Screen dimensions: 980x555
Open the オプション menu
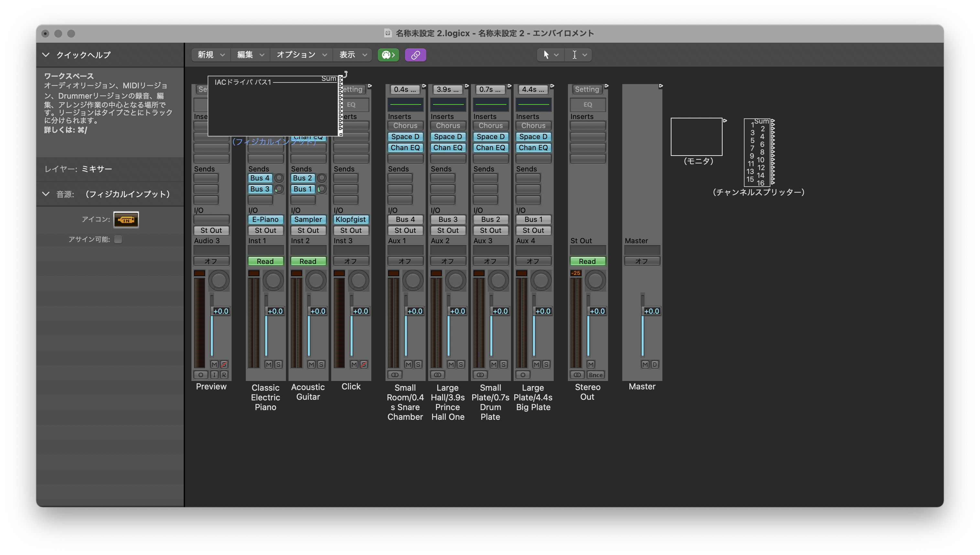(301, 55)
